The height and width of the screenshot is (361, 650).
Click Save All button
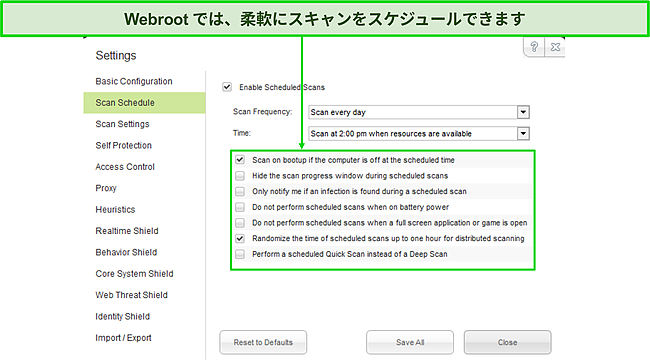point(410,342)
